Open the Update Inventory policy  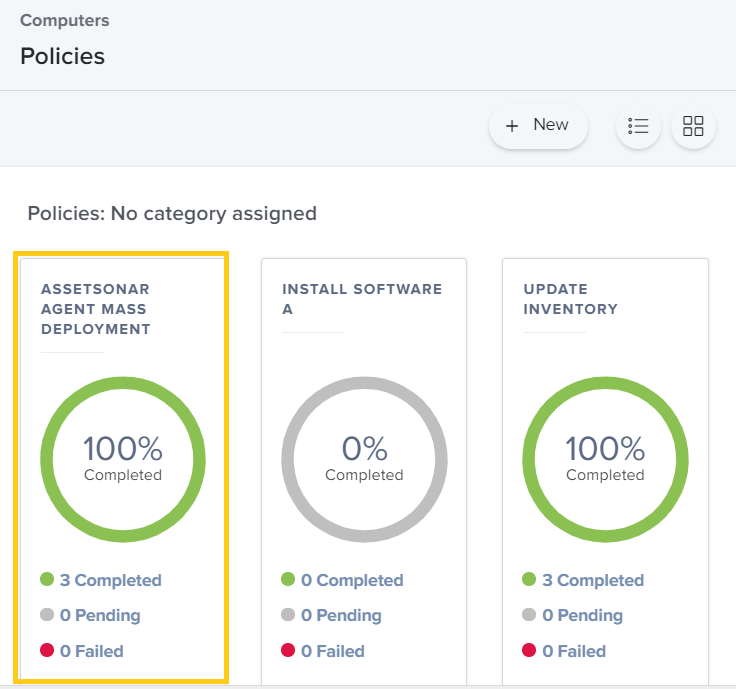click(x=570, y=299)
